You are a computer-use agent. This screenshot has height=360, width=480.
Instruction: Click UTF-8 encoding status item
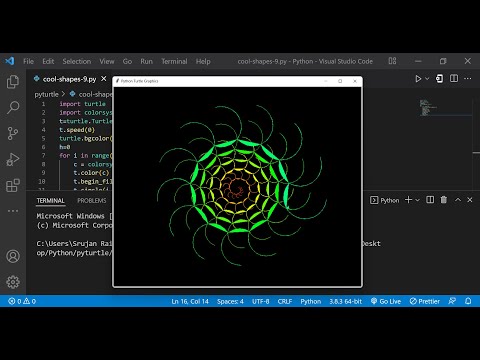[x=261, y=301]
